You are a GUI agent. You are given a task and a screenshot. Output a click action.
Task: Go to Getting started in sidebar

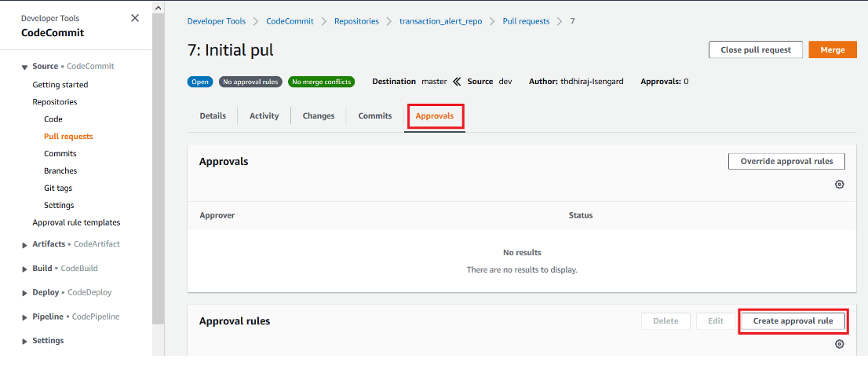point(60,85)
